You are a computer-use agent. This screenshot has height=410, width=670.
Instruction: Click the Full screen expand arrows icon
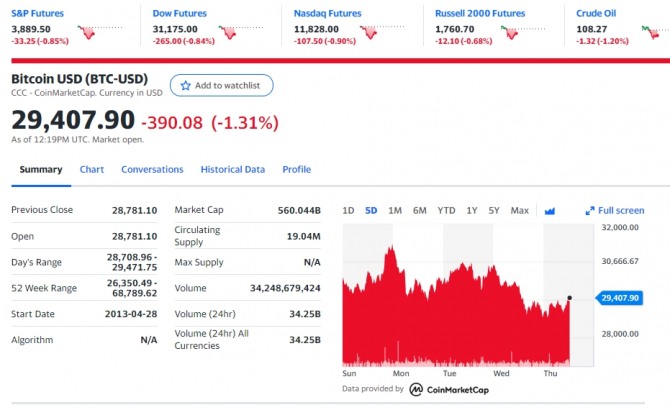[x=590, y=211]
